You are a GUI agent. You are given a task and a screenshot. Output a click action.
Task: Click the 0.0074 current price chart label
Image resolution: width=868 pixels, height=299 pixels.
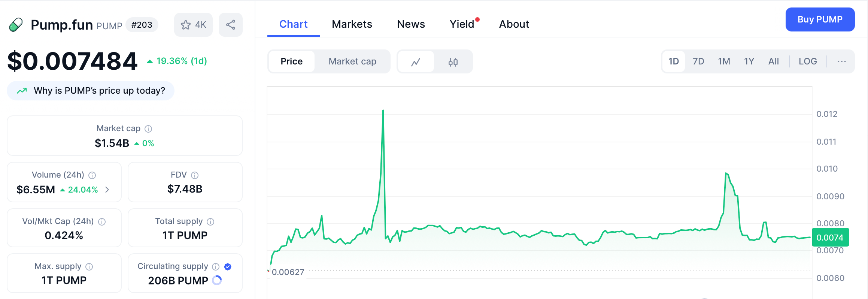click(830, 238)
